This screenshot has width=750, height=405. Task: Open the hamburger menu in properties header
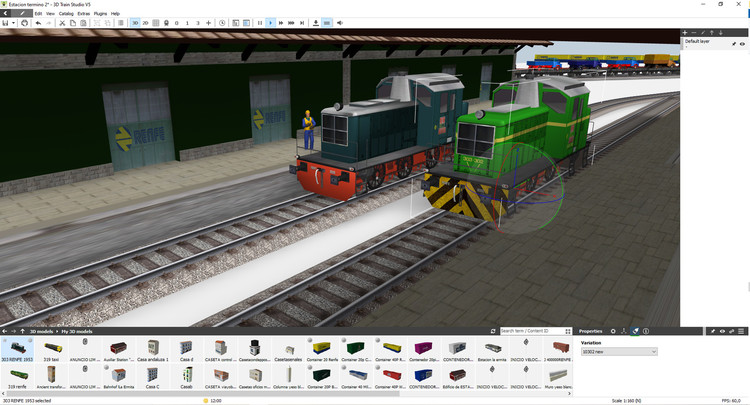tap(741, 331)
